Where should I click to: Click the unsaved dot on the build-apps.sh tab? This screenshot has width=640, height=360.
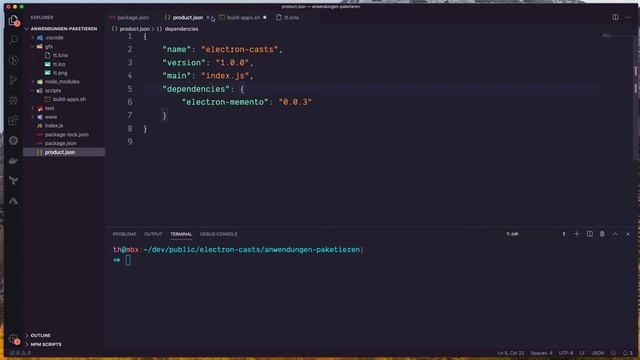pos(265,18)
